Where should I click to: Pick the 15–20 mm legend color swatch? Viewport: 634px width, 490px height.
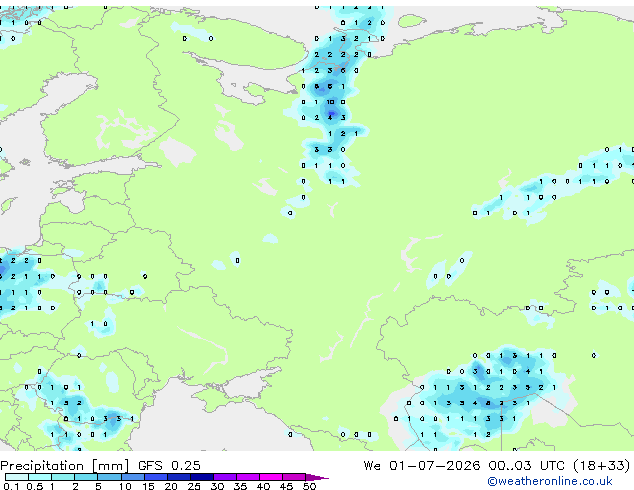pyautogui.click(x=156, y=477)
